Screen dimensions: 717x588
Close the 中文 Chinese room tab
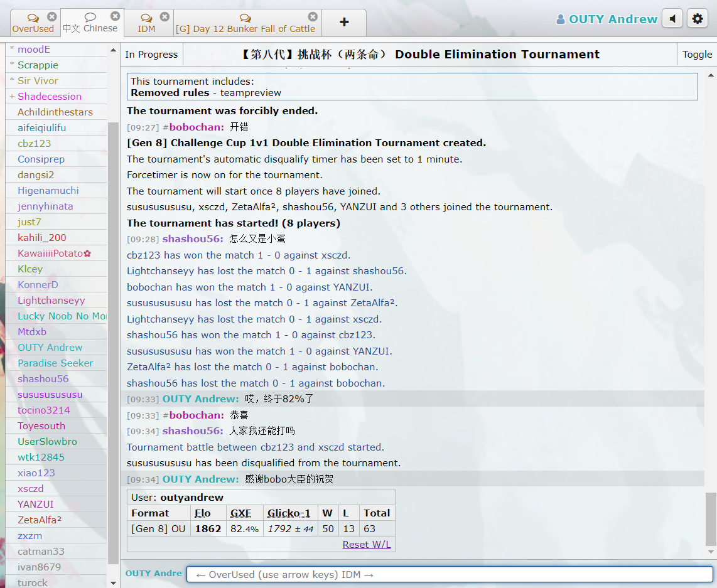[x=116, y=16]
